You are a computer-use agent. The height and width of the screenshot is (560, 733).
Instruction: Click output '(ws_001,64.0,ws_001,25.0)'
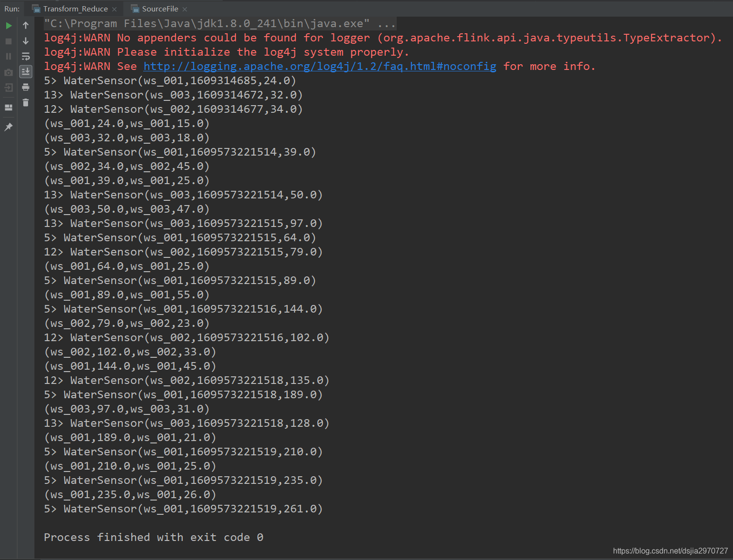(127, 266)
